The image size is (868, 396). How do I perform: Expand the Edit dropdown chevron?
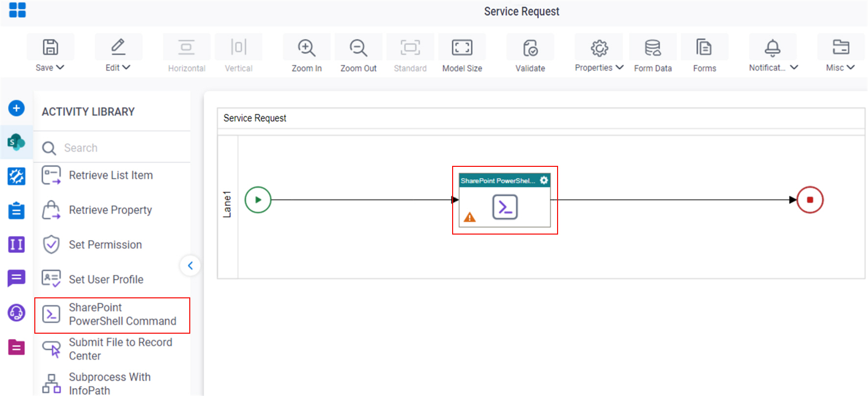(126, 67)
